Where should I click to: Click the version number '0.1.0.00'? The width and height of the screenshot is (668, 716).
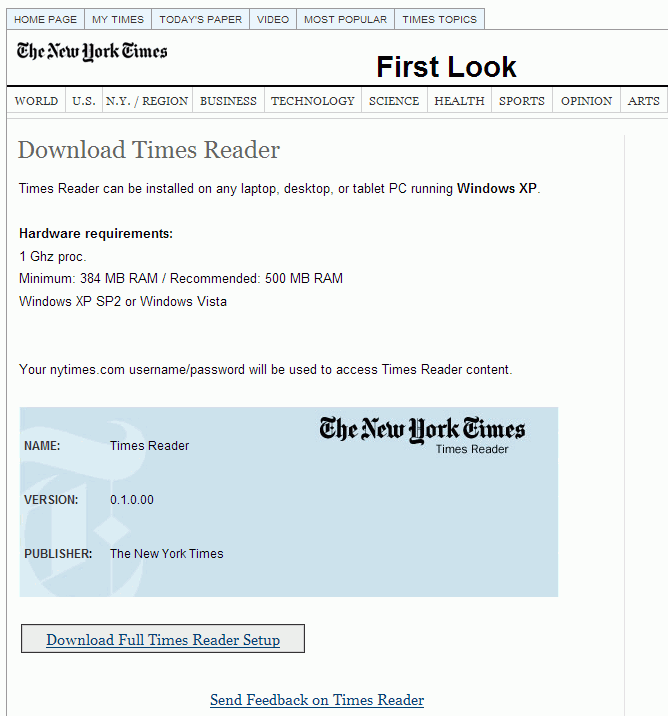pyautogui.click(x=132, y=500)
